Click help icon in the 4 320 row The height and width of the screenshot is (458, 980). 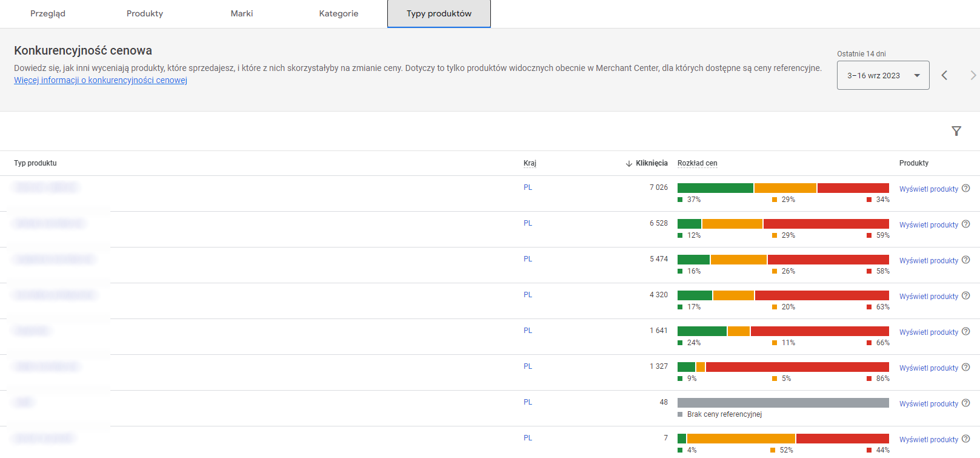966,295
